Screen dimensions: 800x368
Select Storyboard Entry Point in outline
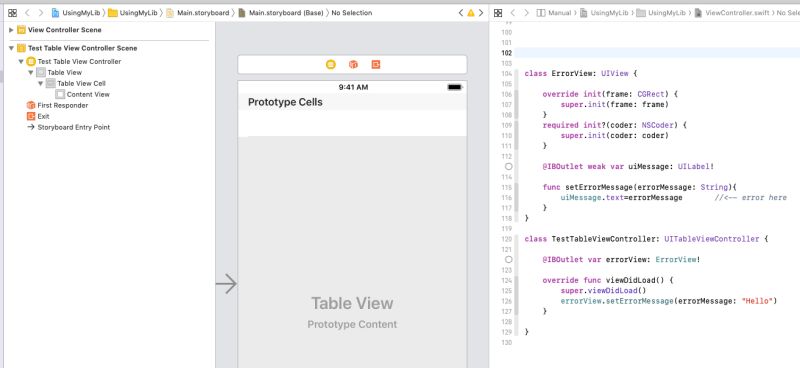73,128
